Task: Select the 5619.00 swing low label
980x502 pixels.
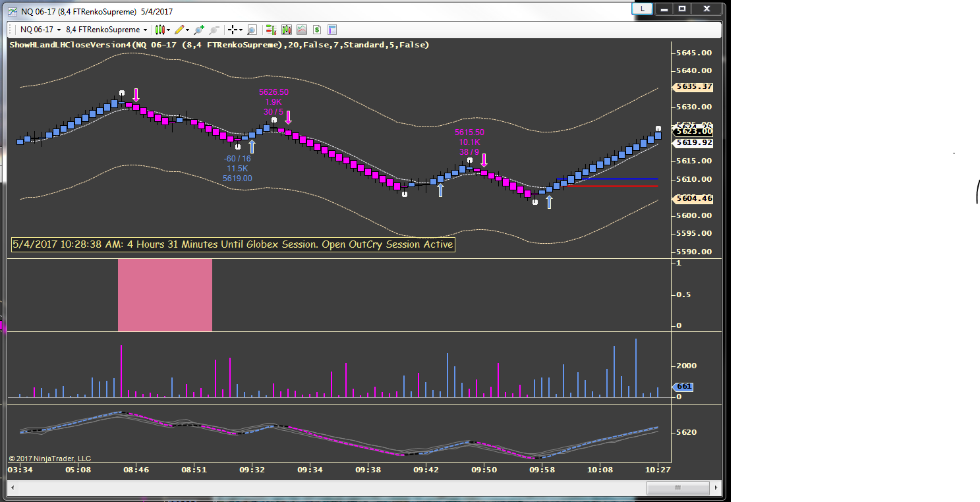Action: tap(237, 179)
